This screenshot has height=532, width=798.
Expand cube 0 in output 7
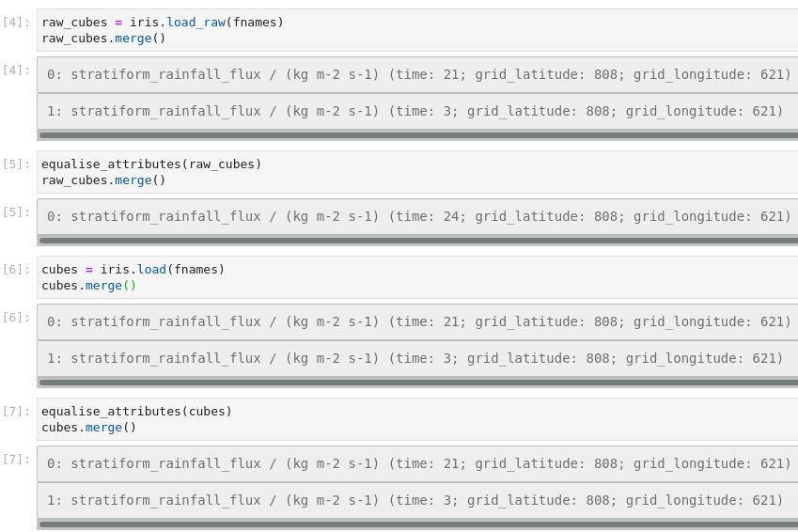pos(418,464)
